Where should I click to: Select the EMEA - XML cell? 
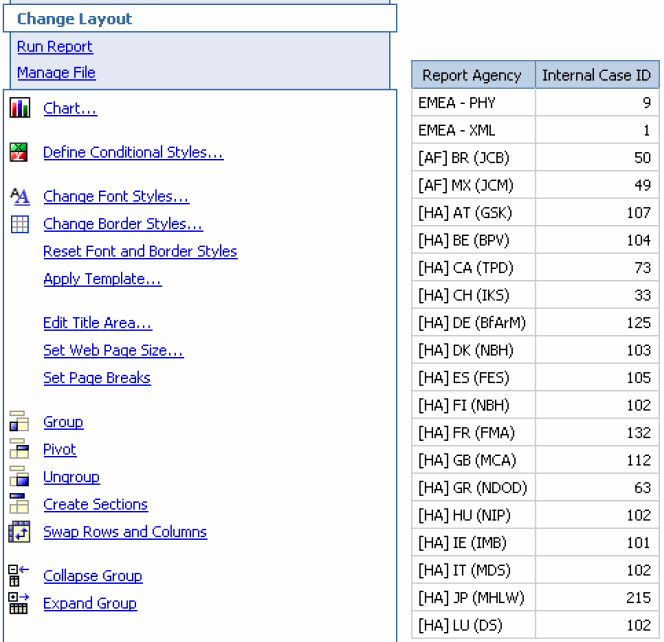(473, 130)
